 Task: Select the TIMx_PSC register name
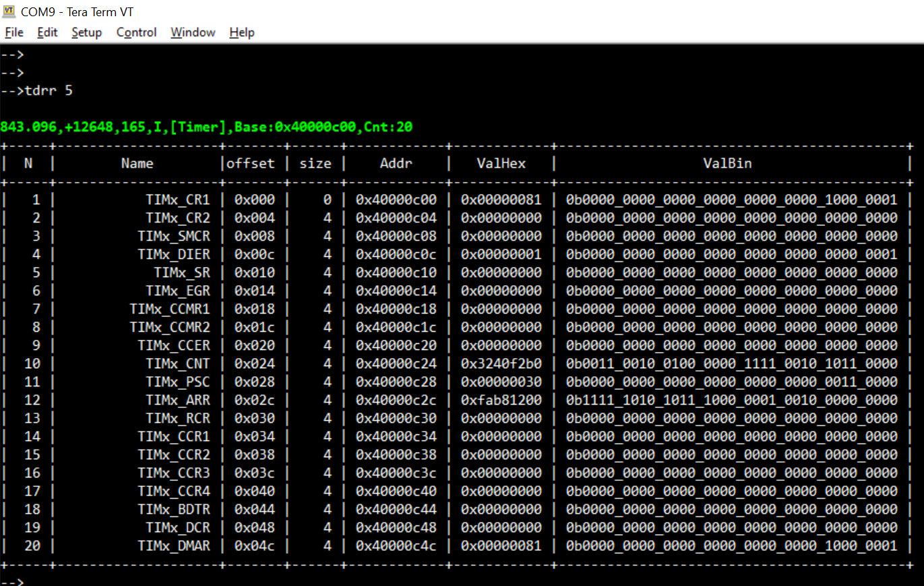[x=178, y=382]
